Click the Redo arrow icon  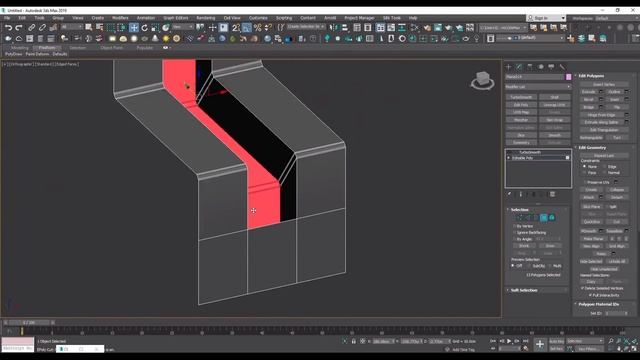tap(19, 28)
